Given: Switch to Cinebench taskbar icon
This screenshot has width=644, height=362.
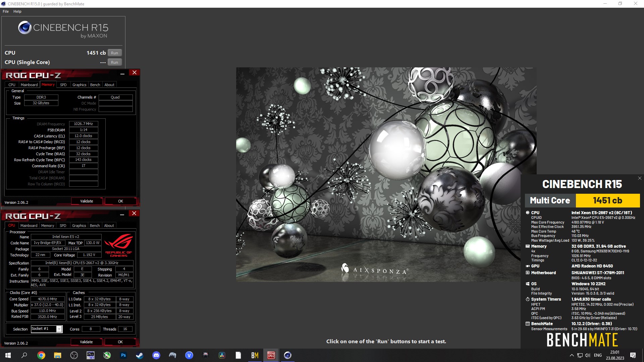Looking at the screenshot, I should pyautogui.click(x=288, y=355).
